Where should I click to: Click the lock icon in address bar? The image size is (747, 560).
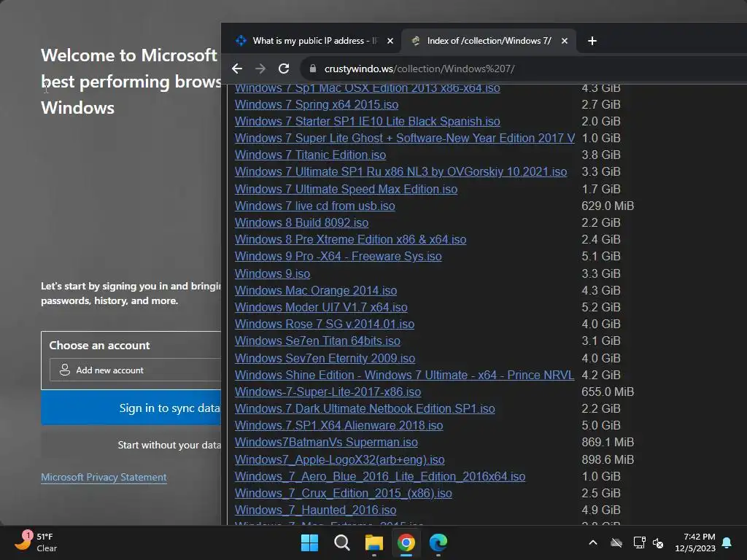click(x=312, y=69)
